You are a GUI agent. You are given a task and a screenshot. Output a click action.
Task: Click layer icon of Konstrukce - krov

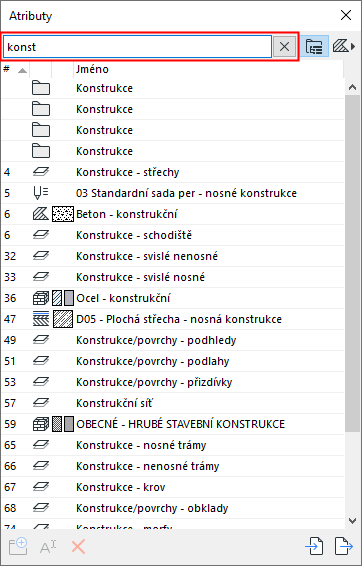[41, 487]
